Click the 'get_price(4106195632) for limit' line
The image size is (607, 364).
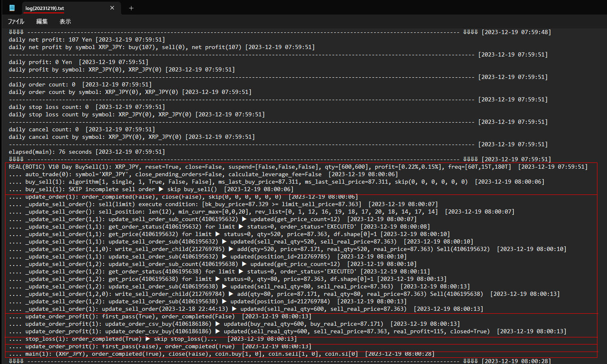click(229, 234)
